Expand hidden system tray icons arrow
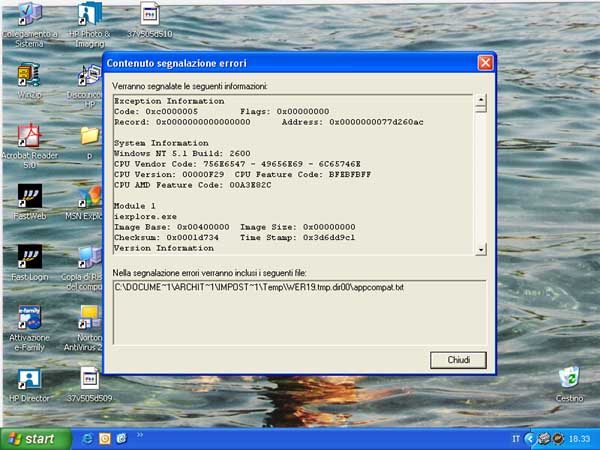The width and height of the screenshot is (600, 450). click(x=530, y=439)
